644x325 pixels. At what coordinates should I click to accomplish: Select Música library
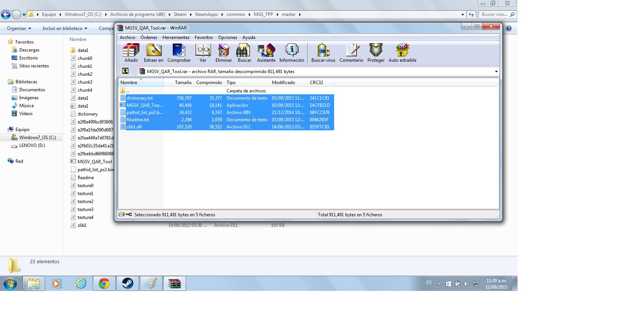coord(27,106)
